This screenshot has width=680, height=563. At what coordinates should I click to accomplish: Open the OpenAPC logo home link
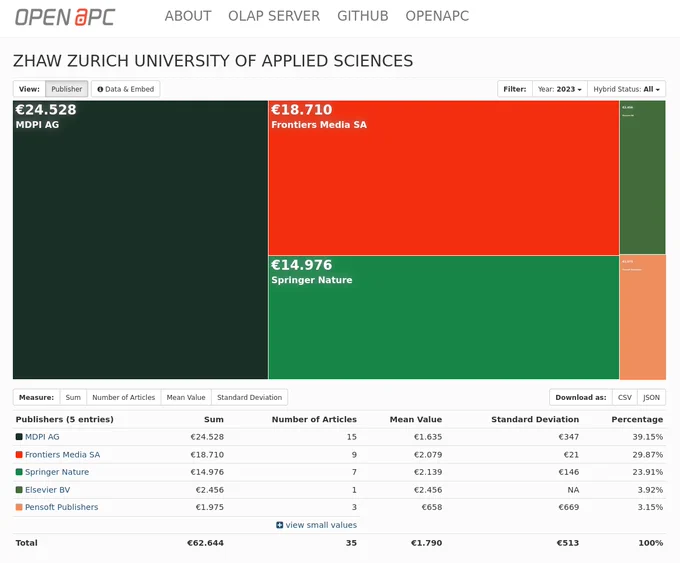coord(65,17)
